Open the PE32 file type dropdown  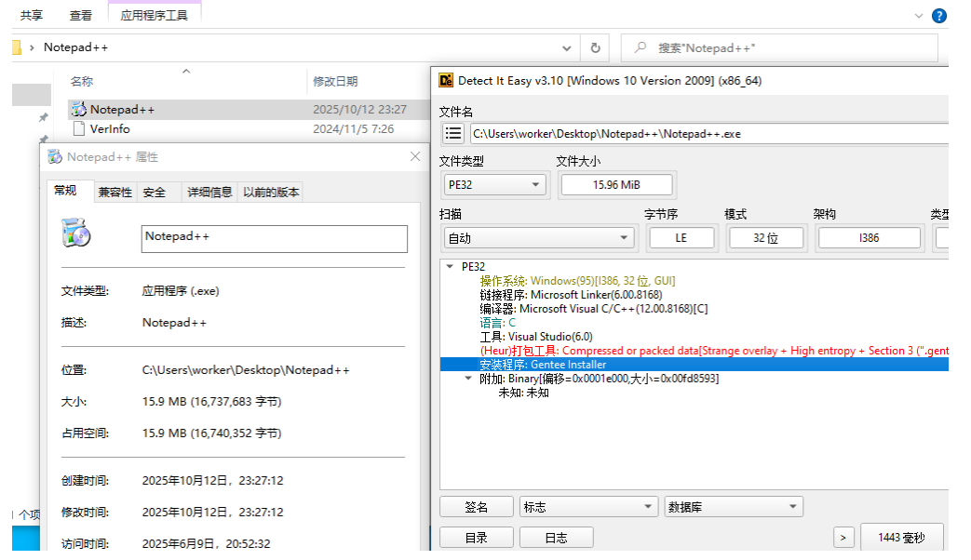point(494,185)
